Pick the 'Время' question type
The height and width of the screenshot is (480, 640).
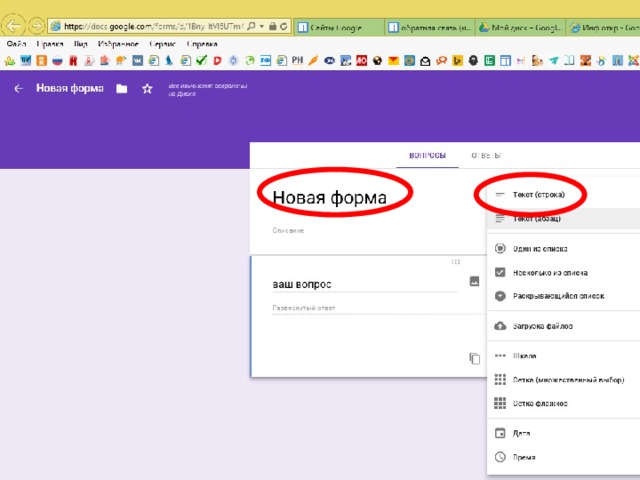(x=525, y=457)
